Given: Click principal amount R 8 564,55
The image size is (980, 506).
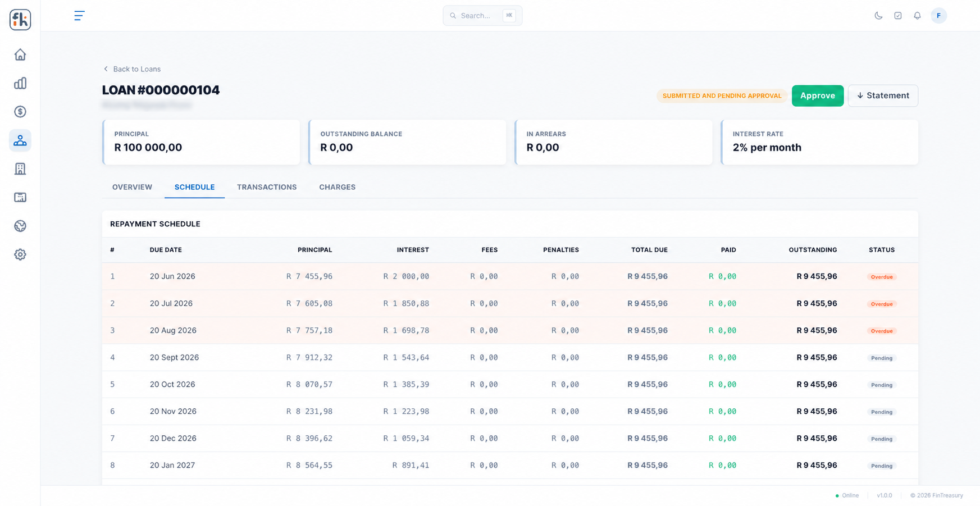Looking at the screenshot, I should 309,465.
